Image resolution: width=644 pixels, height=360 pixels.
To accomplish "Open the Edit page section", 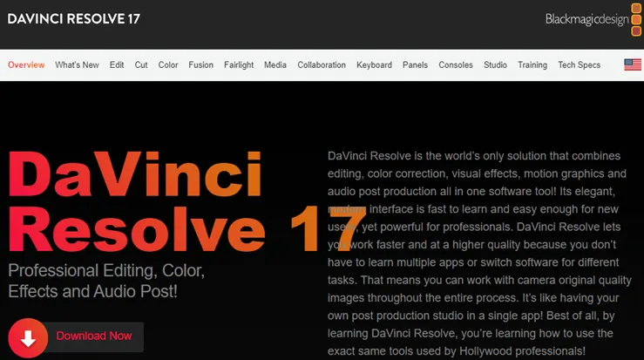I will tap(117, 65).
